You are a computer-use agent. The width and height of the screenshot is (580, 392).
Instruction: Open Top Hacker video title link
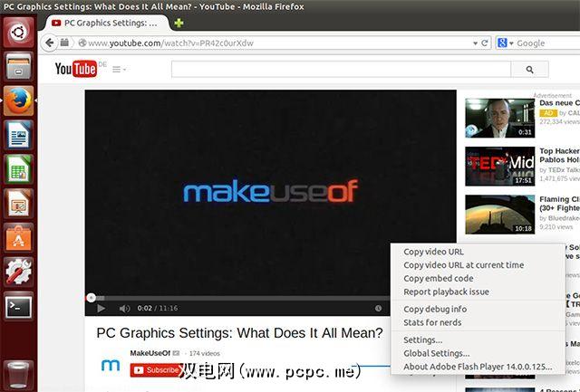pos(559,155)
